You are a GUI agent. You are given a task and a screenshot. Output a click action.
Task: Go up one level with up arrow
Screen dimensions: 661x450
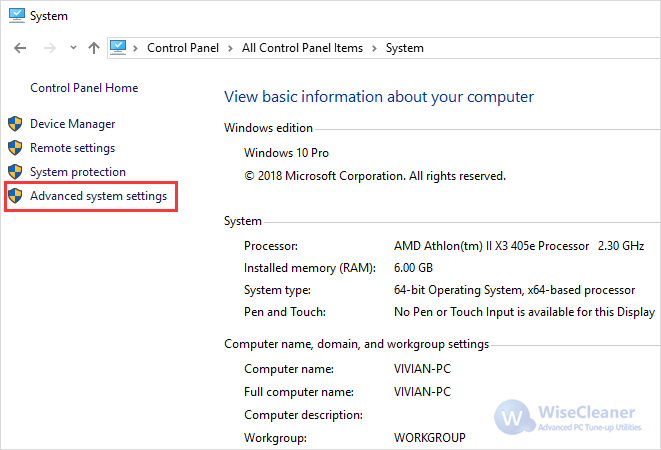[x=94, y=48]
